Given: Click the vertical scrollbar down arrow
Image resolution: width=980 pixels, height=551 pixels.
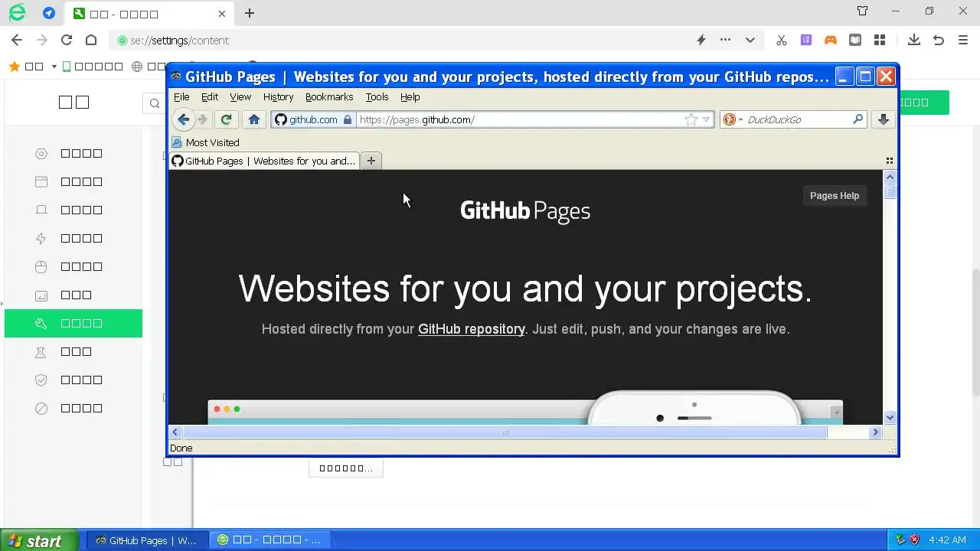Looking at the screenshot, I should tap(890, 418).
